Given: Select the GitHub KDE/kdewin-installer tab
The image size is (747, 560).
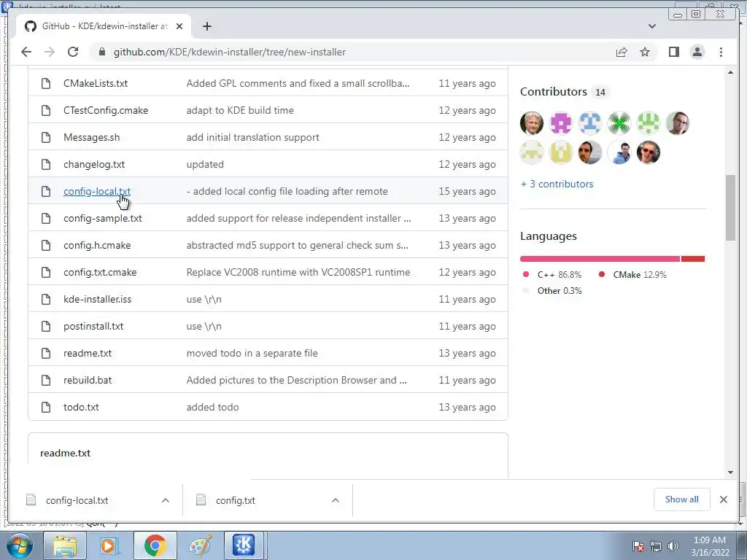Looking at the screenshot, I should click(104, 26).
